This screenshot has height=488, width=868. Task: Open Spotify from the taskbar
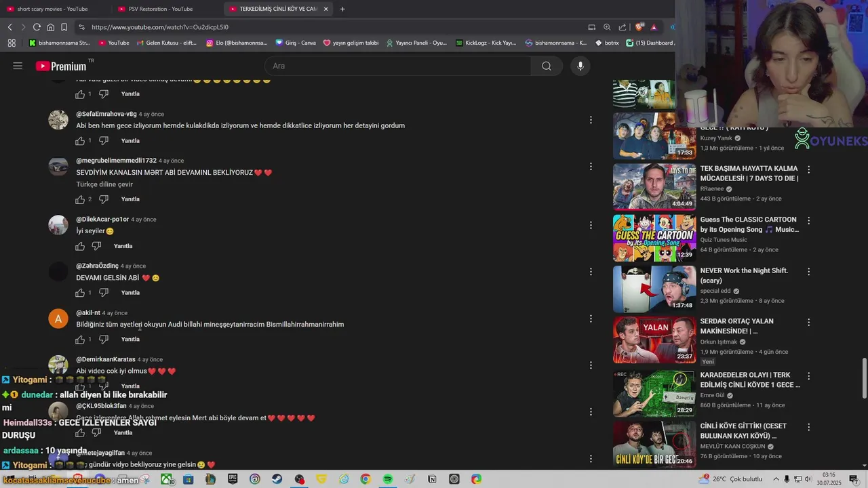[x=387, y=479]
